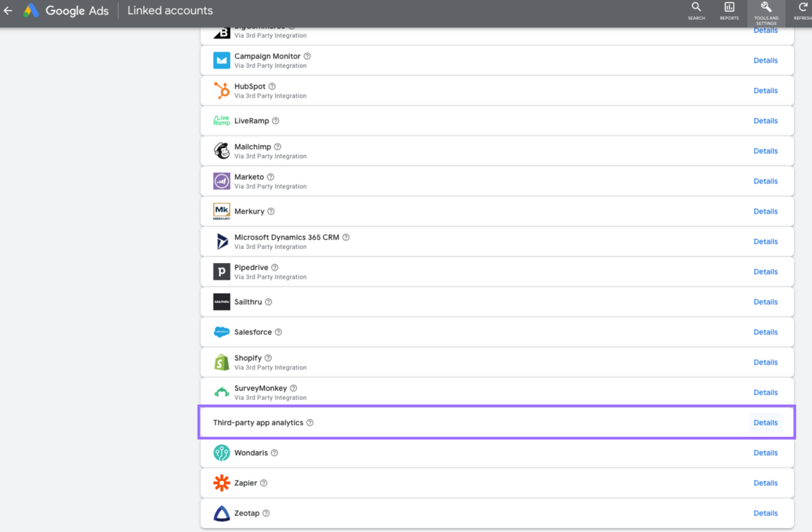Click the Zapier asterisk icon
The width and height of the screenshot is (812, 532).
point(221,483)
